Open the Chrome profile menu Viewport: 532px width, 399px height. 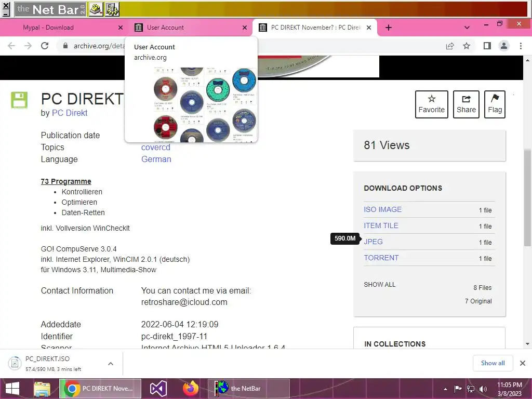[504, 46]
